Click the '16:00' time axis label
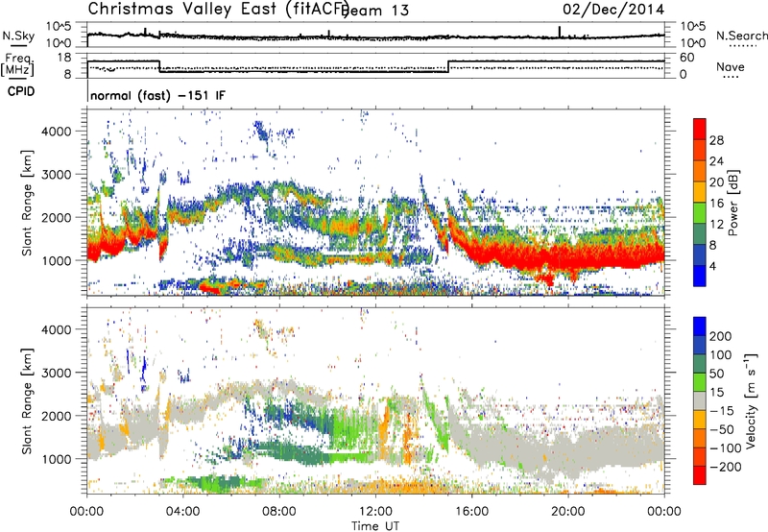This screenshot has height=532, width=768. pos(471,512)
